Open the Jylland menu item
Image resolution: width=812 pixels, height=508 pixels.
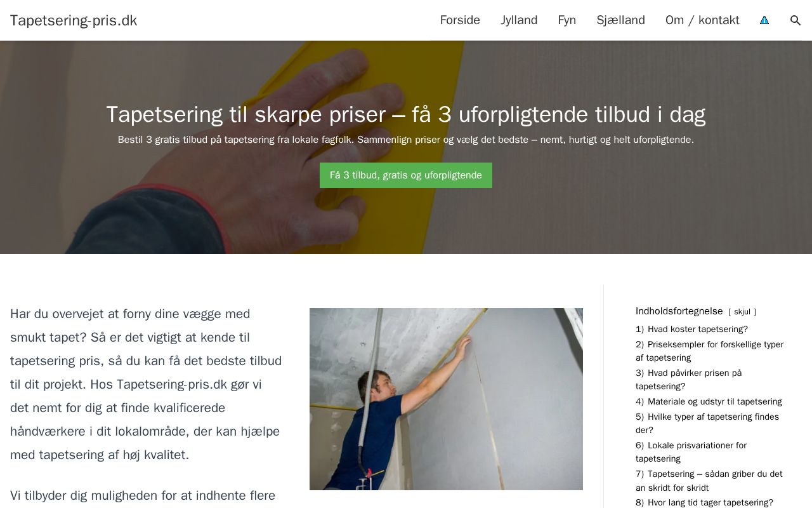pos(519,20)
